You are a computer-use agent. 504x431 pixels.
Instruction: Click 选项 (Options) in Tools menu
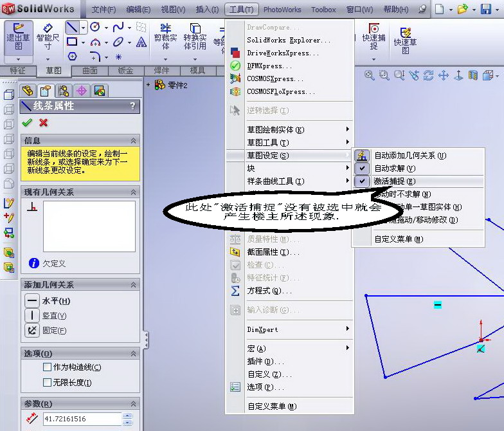pyautogui.click(x=289, y=387)
